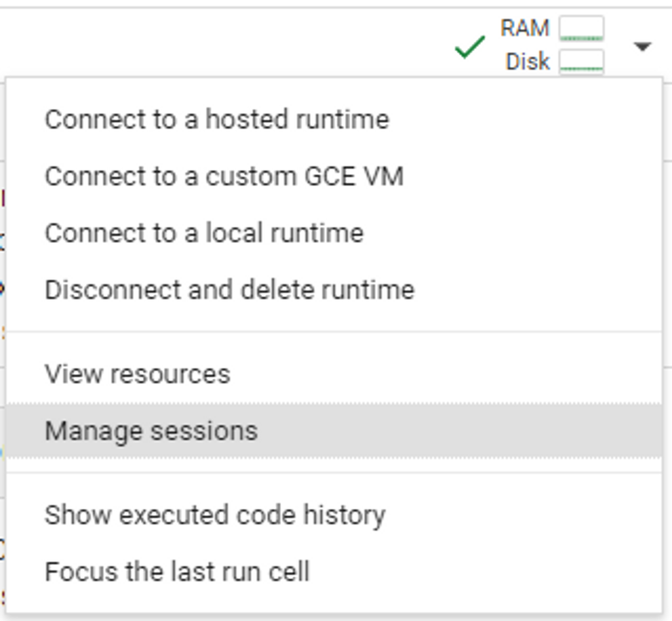Screen dimensions: 672x621
Task: Click Disconnect and delete runtime
Action: point(334,290)
